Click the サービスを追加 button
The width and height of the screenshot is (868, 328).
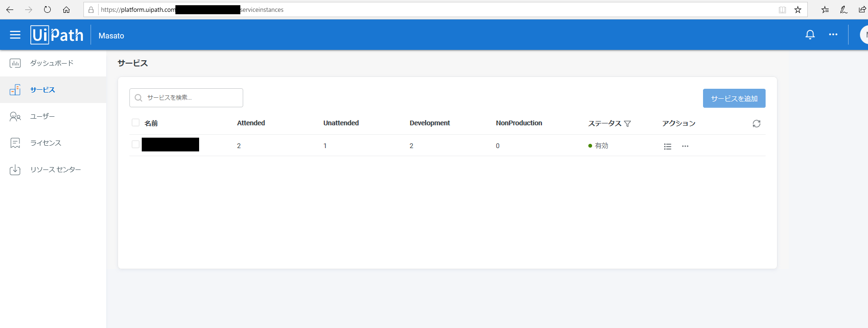[734, 98]
